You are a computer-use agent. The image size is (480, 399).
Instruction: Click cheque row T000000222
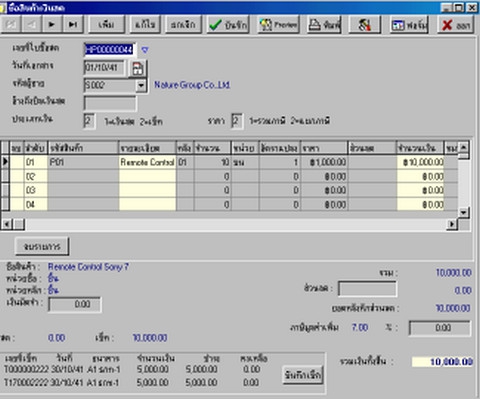(132, 369)
